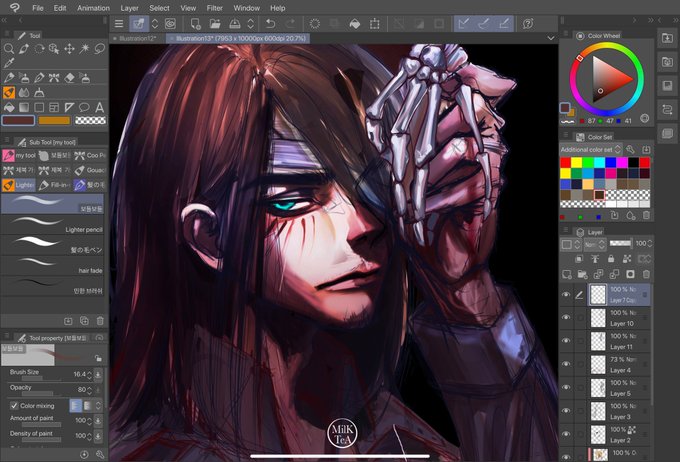Select the Auto select magic wand tool

tap(85, 49)
